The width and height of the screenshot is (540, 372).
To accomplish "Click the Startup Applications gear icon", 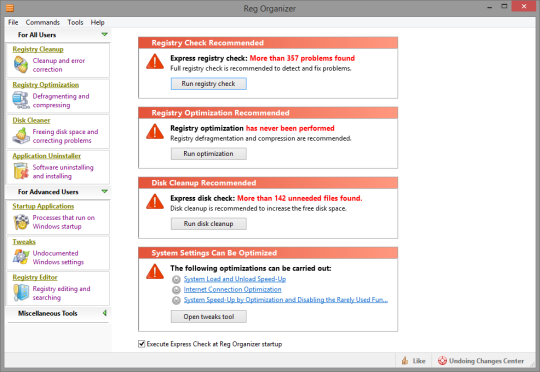I will pyautogui.click(x=21, y=222).
